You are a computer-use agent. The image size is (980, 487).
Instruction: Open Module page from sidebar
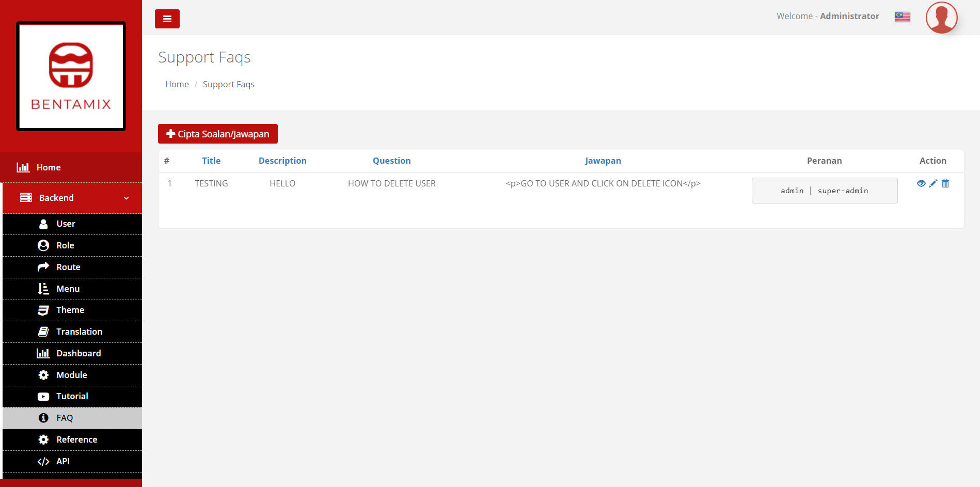pyautogui.click(x=72, y=375)
